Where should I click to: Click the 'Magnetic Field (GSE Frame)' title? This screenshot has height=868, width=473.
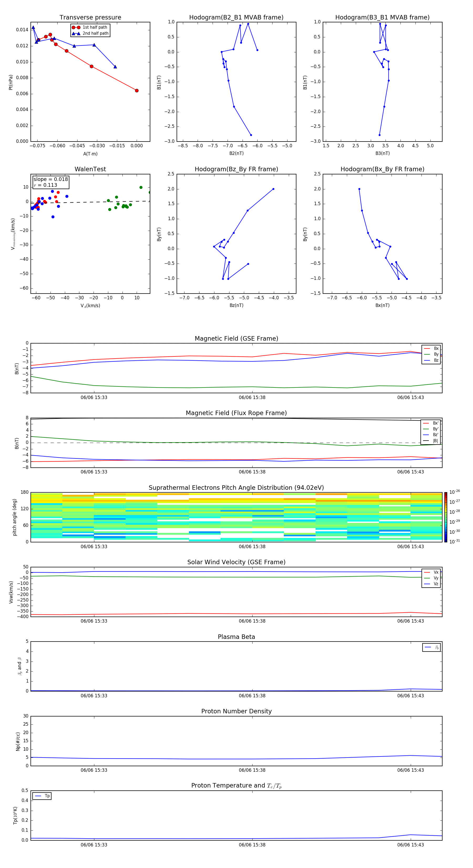[236, 338]
